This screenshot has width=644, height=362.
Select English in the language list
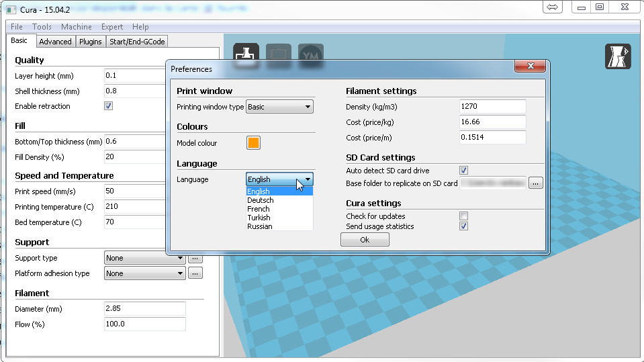click(279, 191)
